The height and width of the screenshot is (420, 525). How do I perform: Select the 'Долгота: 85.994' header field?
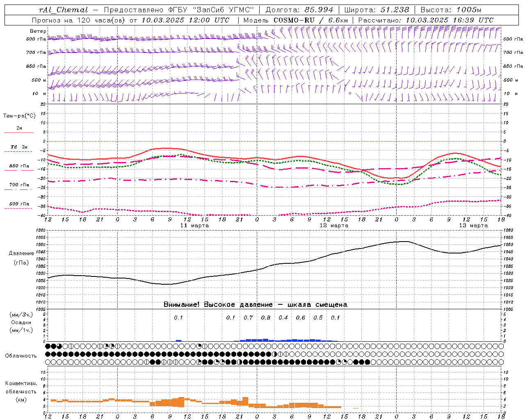coord(300,10)
